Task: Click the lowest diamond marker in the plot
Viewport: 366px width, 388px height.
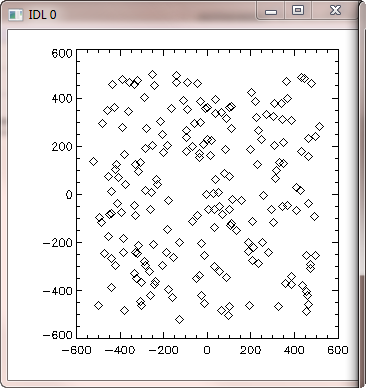Action: [x=180, y=319]
